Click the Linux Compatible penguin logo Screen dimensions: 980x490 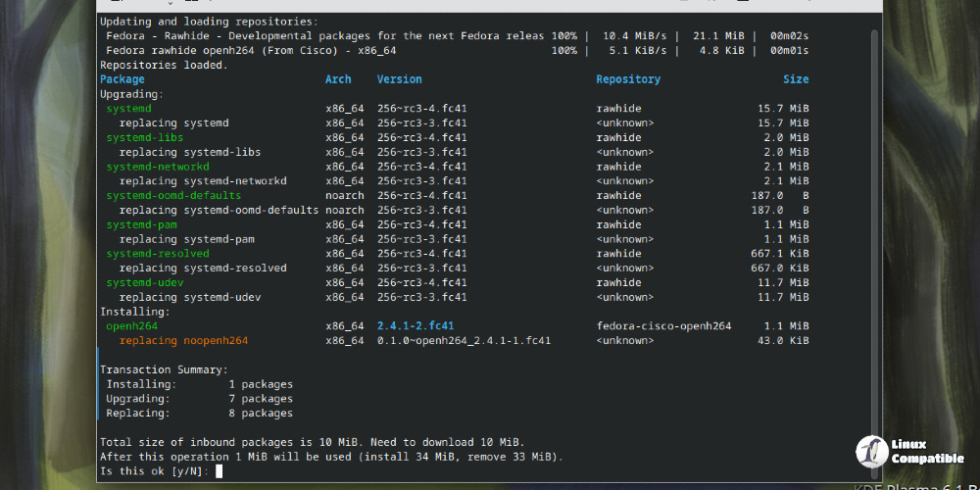click(870, 451)
